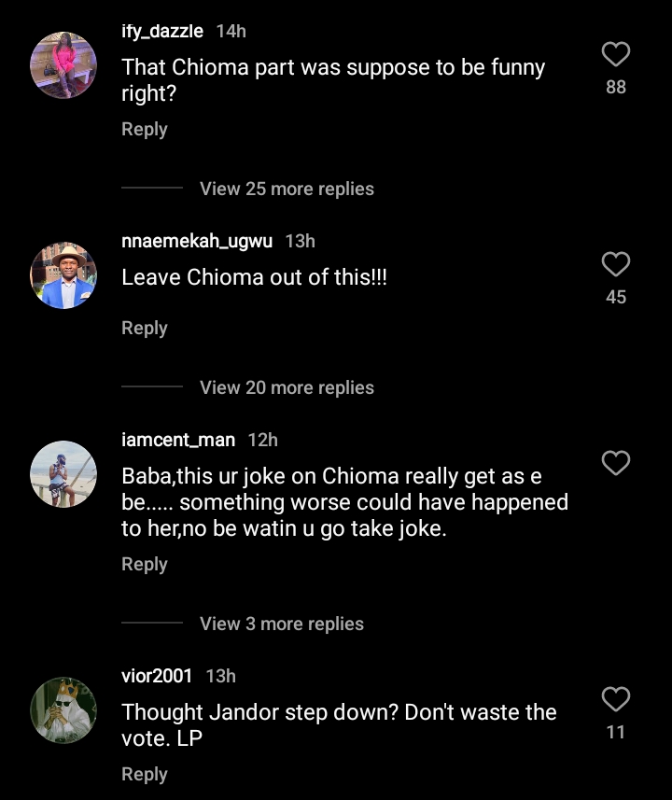672x800 pixels.
Task: Open the ify_dazzle username link
Action: coord(162,31)
